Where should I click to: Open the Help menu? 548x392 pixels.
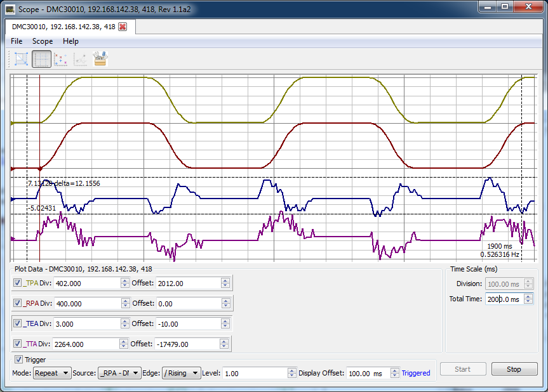click(x=70, y=41)
